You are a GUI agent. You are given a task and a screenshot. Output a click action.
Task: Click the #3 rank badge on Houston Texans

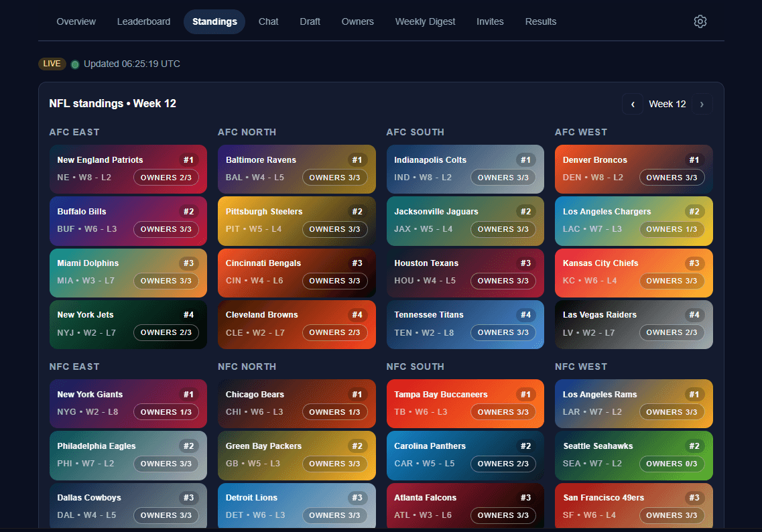526,263
